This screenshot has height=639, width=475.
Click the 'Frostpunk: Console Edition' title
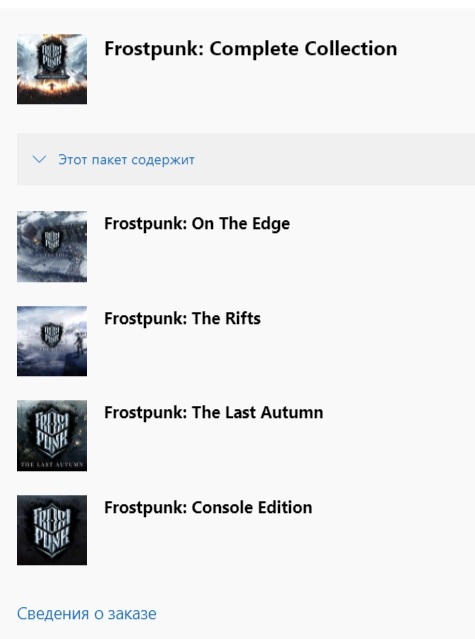208,507
